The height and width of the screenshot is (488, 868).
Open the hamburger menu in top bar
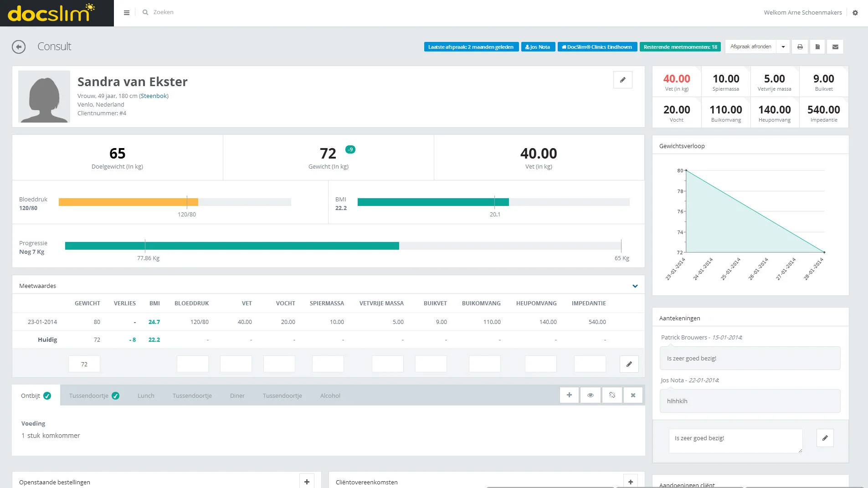pyautogui.click(x=127, y=13)
